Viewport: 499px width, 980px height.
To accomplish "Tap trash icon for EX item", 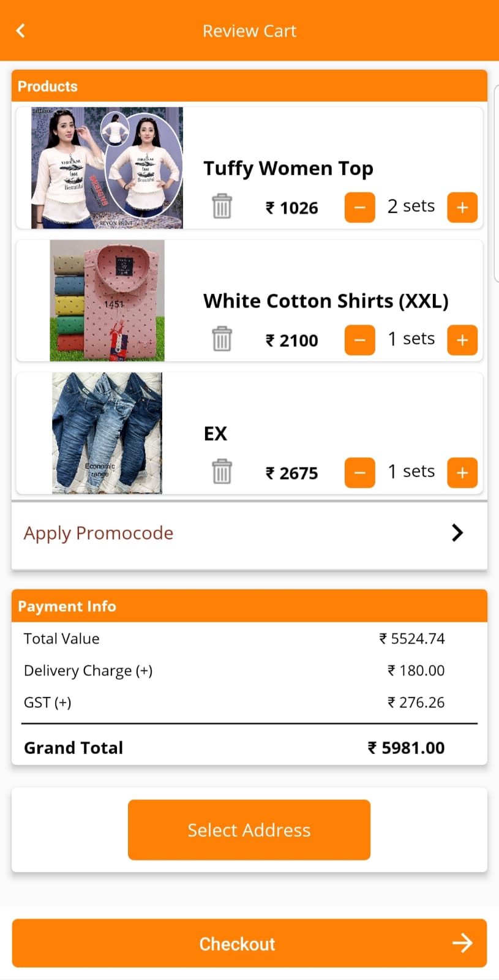I will point(222,472).
